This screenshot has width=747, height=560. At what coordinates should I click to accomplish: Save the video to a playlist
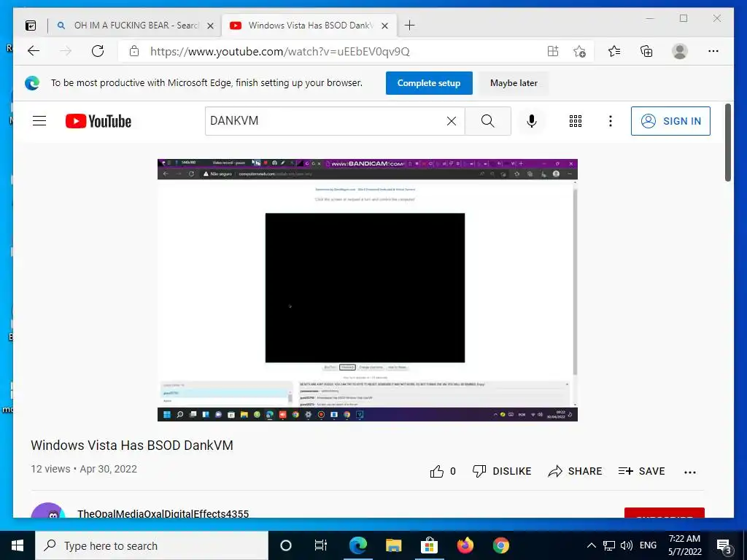coord(641,471)
